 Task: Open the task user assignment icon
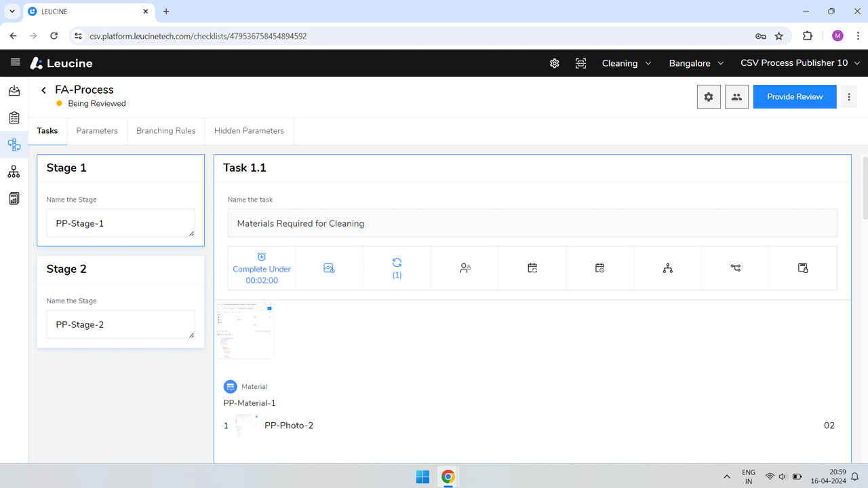pyautogui.click(x=465, y=268)
